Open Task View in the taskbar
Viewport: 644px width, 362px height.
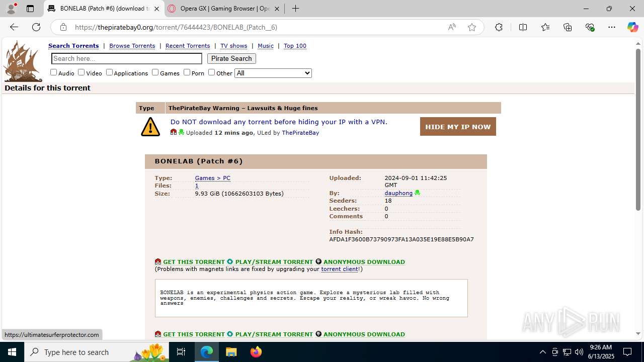click(181, 352)
